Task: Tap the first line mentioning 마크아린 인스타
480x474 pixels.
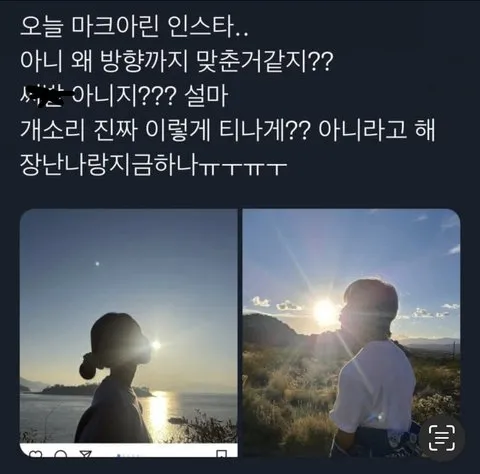Action: [134, 29]
